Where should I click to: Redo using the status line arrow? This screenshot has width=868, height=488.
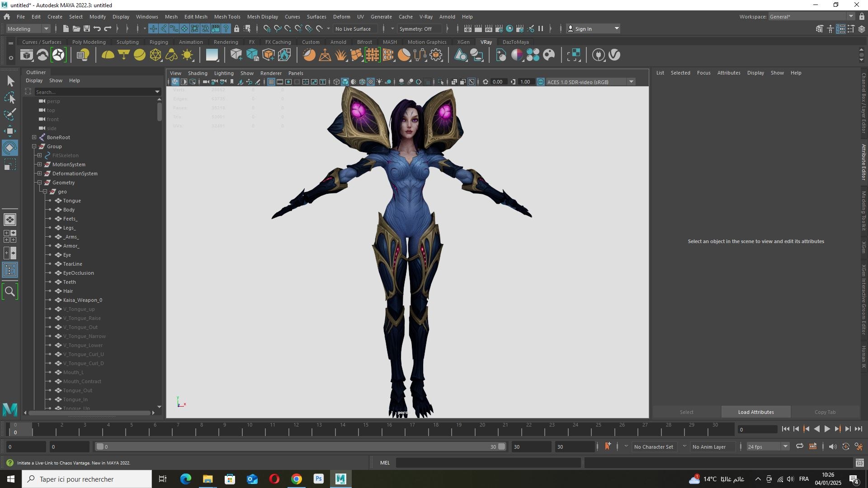pyautogui.click(x=108, y=28)
